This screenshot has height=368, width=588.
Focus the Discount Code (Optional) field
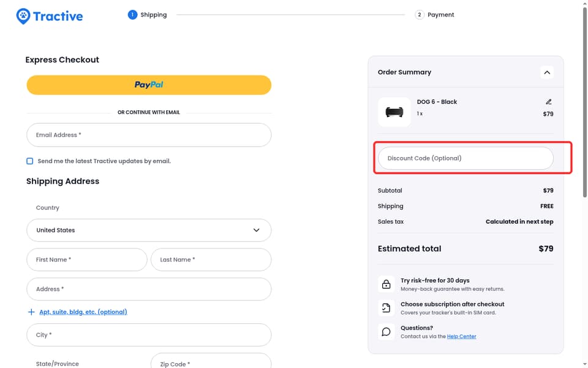point(466,158)
